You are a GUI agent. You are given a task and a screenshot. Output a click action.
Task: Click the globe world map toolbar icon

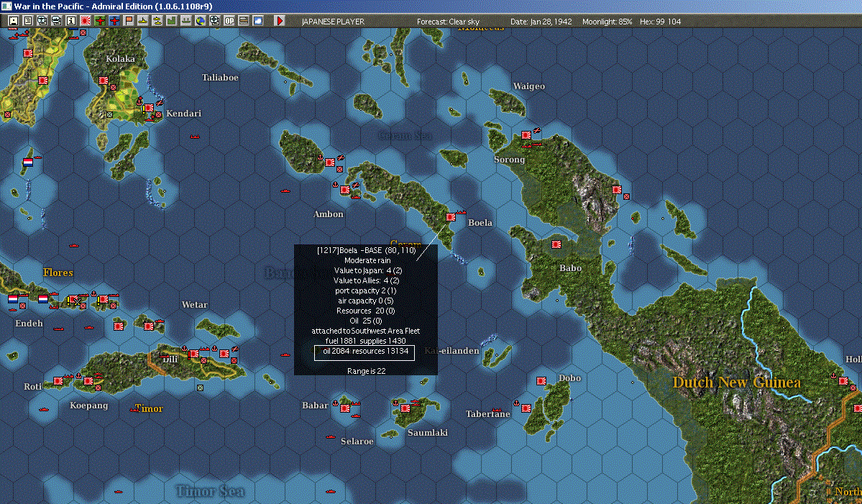click(x=201, y=21)
